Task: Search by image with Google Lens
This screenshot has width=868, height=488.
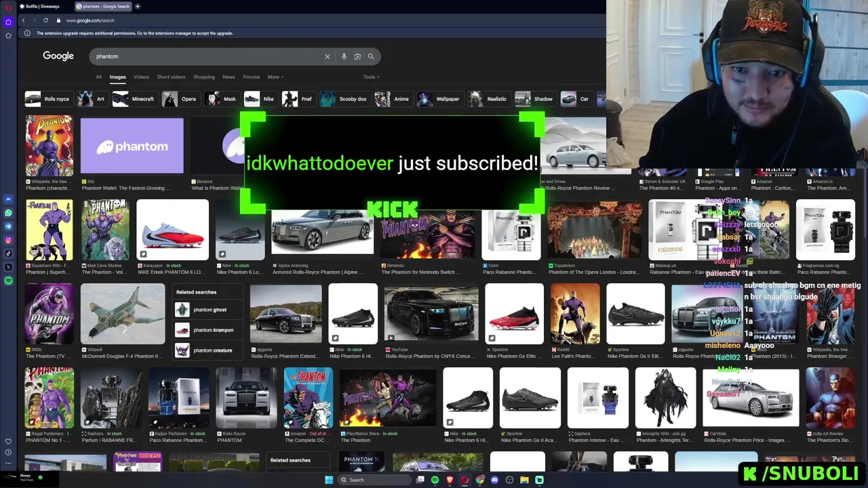Action: 357,56
